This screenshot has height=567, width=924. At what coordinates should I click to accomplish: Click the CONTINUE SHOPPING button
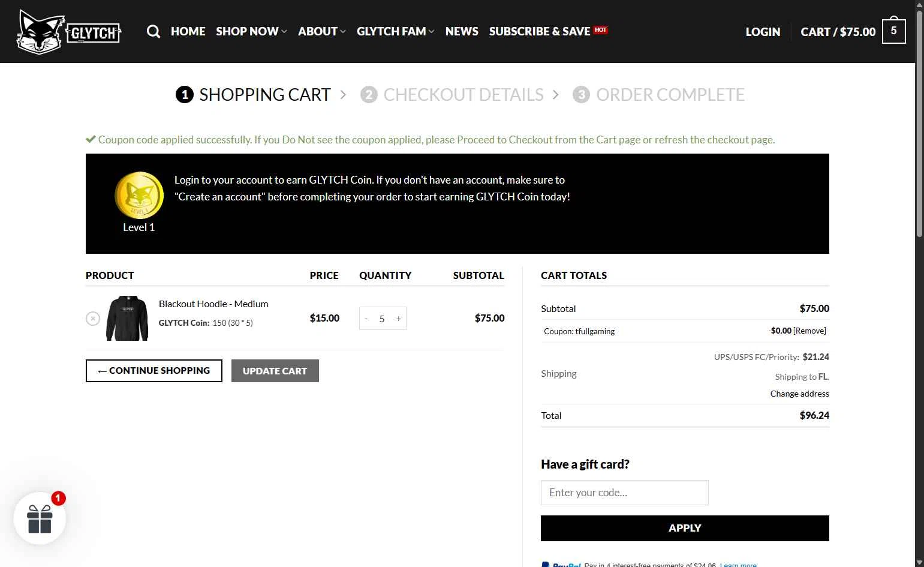(154, 371)
